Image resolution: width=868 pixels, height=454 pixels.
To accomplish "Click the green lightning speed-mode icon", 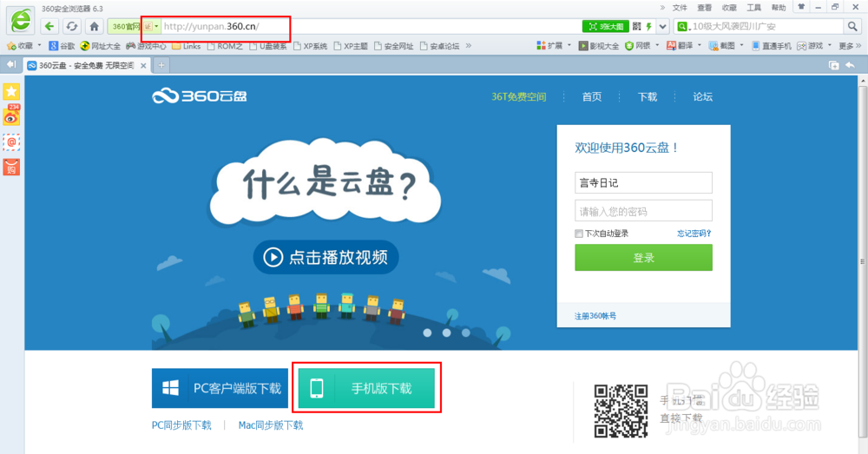I will point(648,26).
